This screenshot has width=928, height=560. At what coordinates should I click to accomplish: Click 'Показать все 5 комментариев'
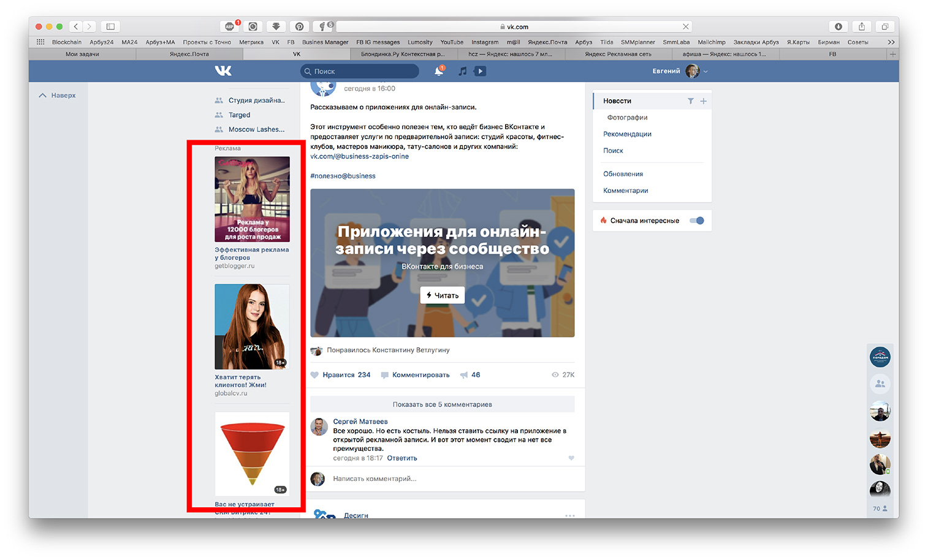point(443,404)
